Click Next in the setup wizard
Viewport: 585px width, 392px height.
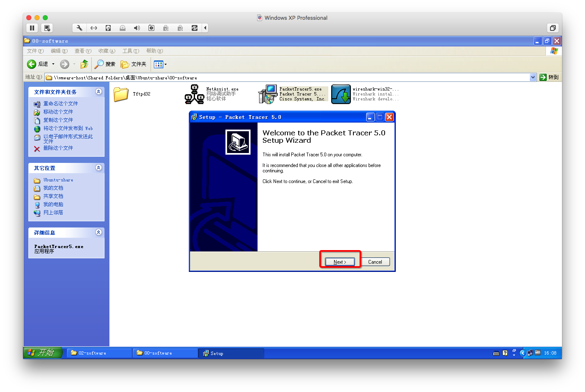coord(340,262)
